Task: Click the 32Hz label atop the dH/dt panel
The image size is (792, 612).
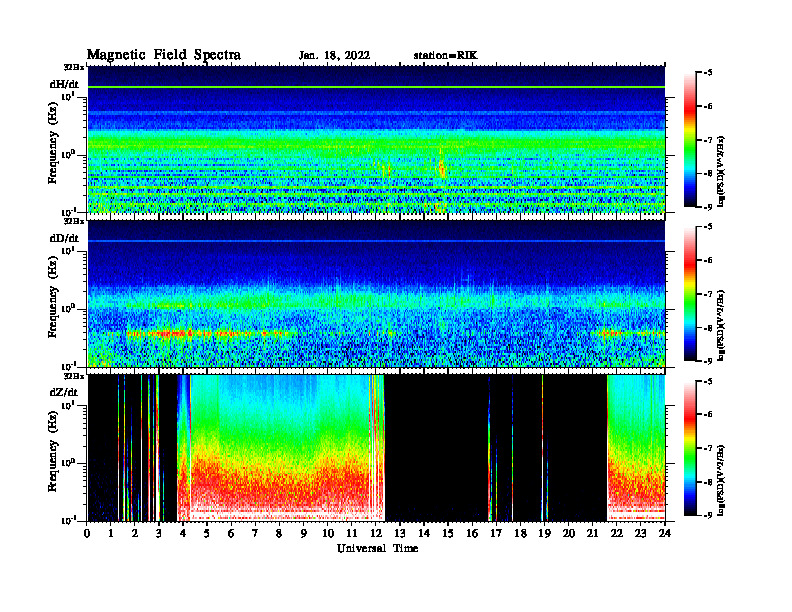Action: [73, 67]
